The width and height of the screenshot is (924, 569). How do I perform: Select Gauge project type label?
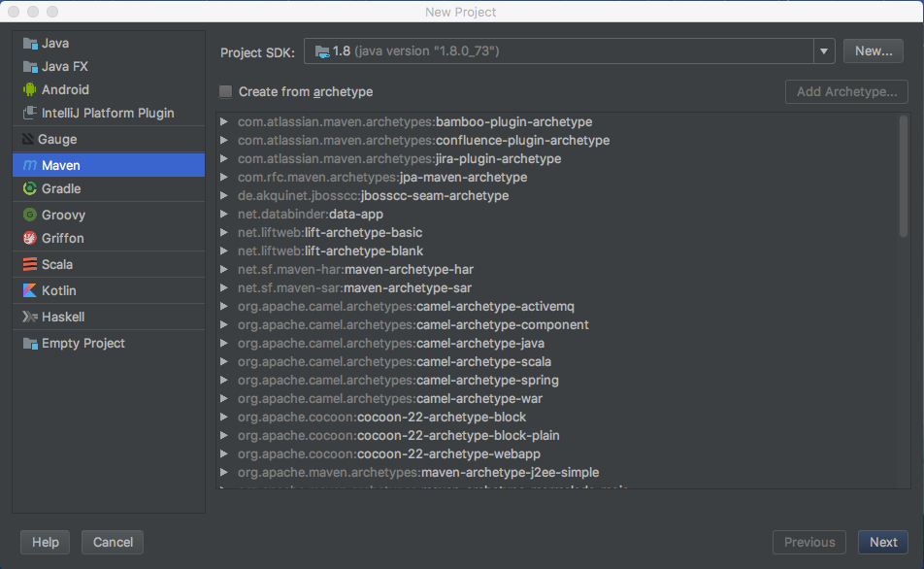click(57, 139)
